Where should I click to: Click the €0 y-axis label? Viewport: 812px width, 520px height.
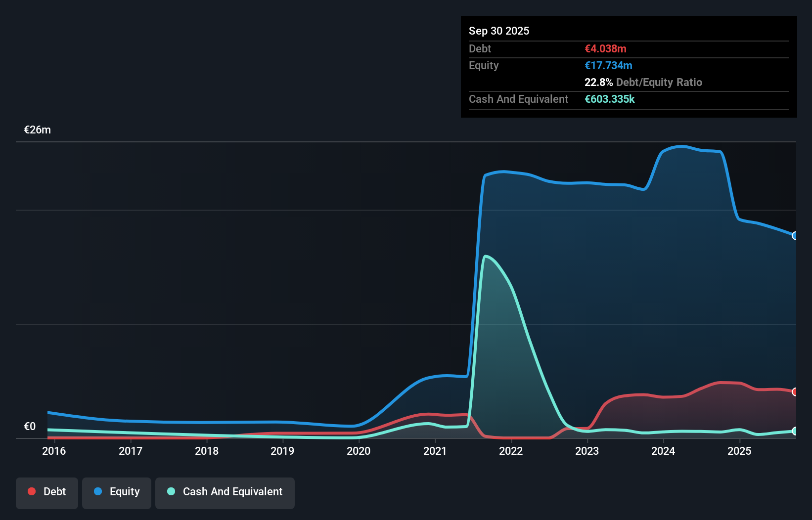[x=30, y=427]
